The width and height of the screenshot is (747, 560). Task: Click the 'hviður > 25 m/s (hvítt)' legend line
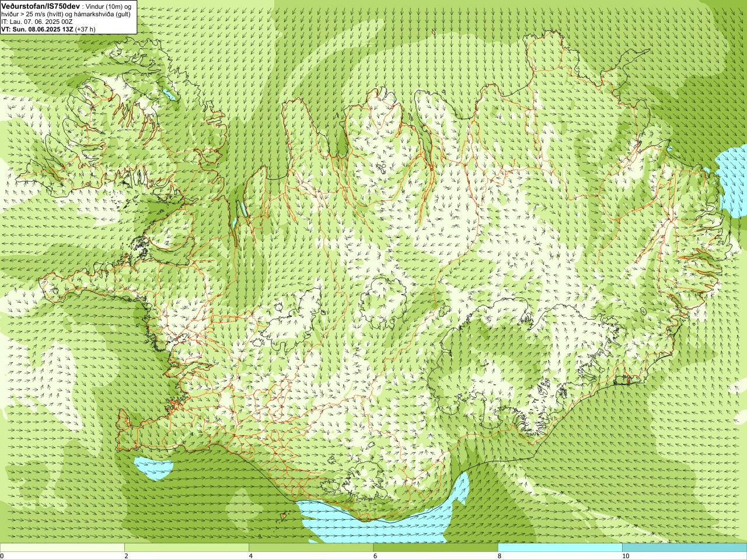point(66,14)
